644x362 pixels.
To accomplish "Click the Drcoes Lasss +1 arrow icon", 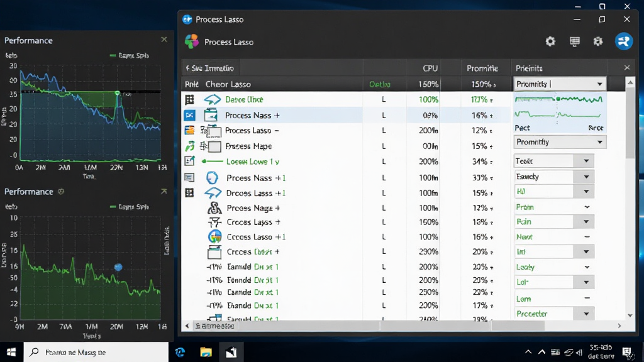I will [x=213, y=193].
